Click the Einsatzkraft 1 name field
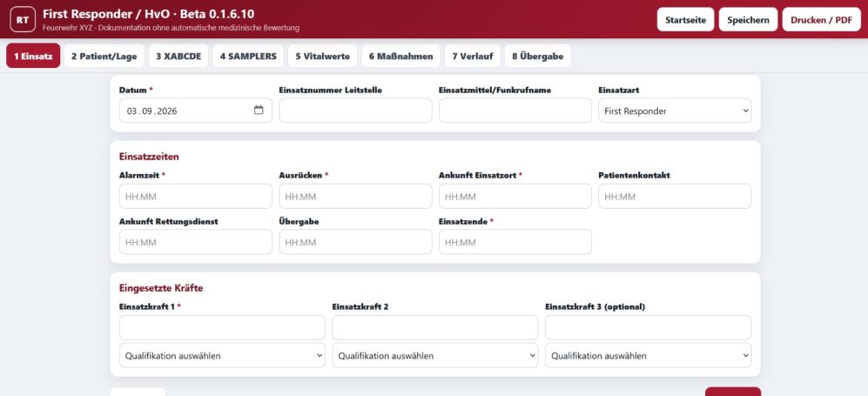Viewport: 868px width, 396px height. coord(222,327)
